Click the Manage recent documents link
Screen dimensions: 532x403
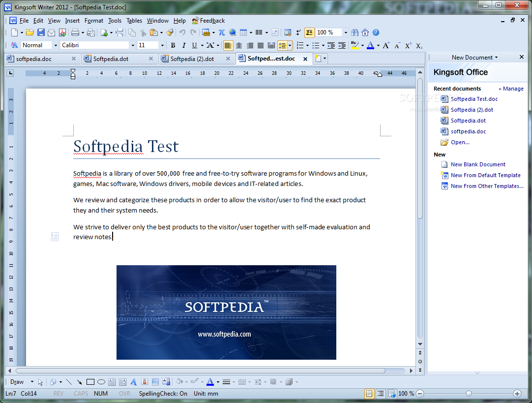pyautogui.click(x=511, y=89)
